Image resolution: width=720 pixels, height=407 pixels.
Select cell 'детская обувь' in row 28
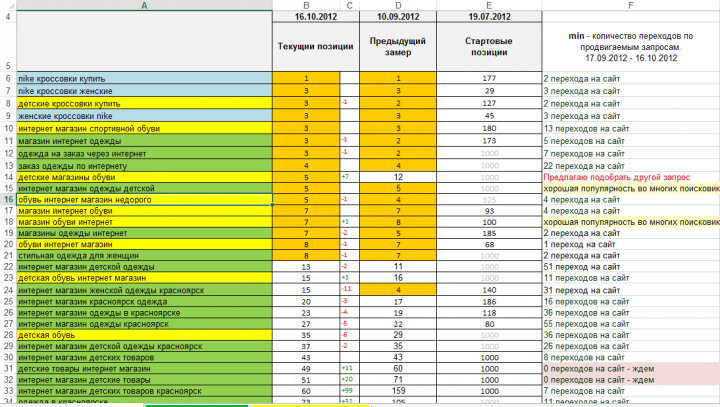144,335
